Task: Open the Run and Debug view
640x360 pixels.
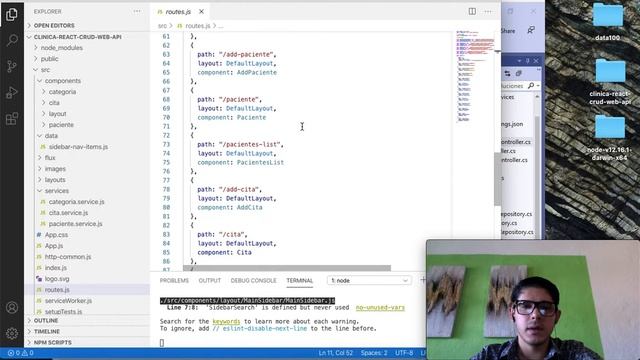Action: [x=12, y=93]
